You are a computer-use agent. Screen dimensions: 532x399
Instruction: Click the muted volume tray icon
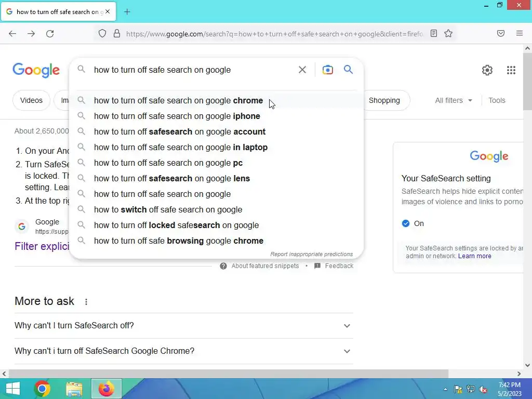point(483,389)
